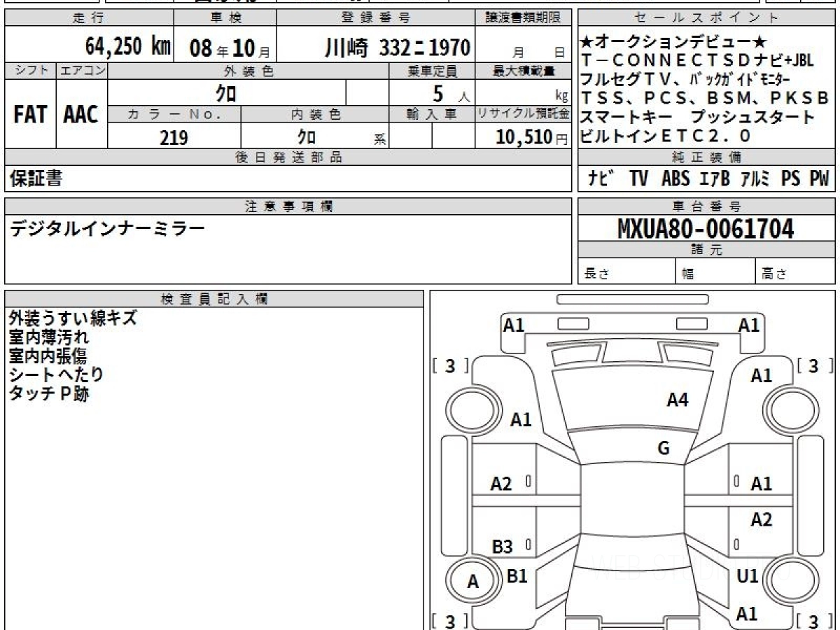840x630 pixels.
Task: Click the 走行 header cell
Action: pos(89,18)
